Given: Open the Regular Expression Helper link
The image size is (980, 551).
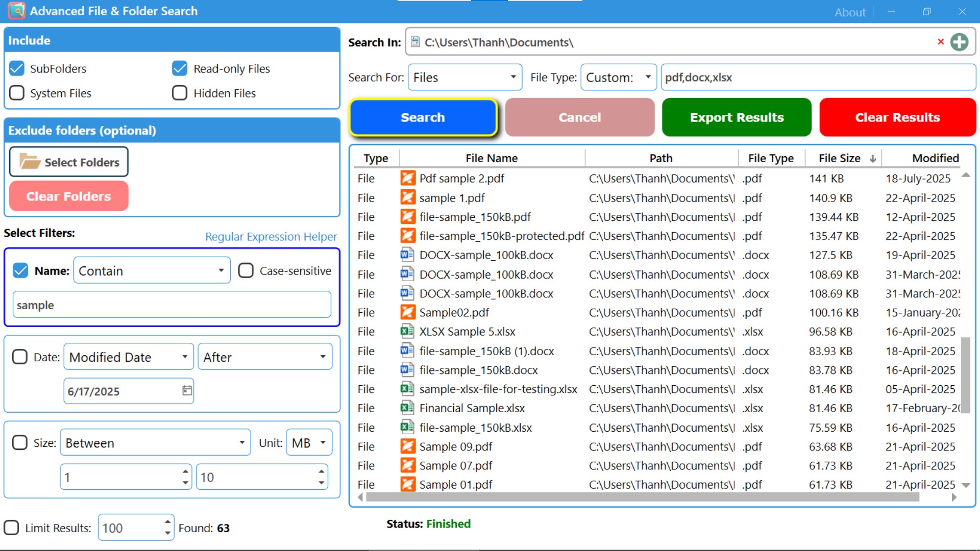Looking at the screenshot, I should pyautogui.click(x=271, y=236).
